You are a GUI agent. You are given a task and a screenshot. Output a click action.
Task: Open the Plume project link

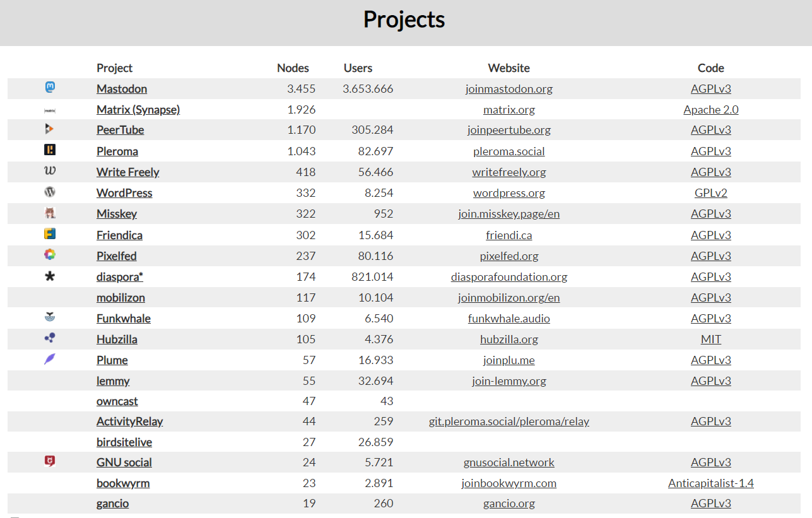[112, 360]
